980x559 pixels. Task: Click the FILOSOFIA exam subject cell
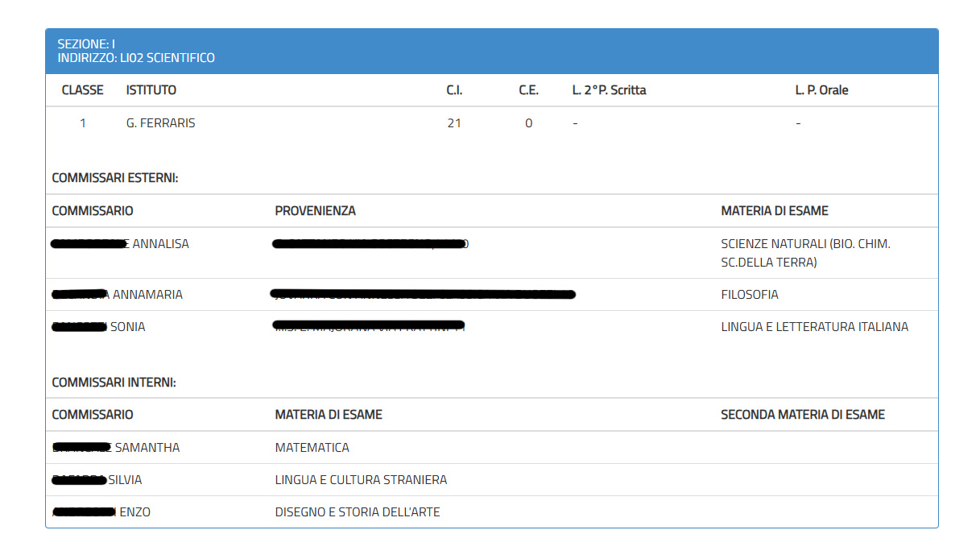(x=750, y=295)
